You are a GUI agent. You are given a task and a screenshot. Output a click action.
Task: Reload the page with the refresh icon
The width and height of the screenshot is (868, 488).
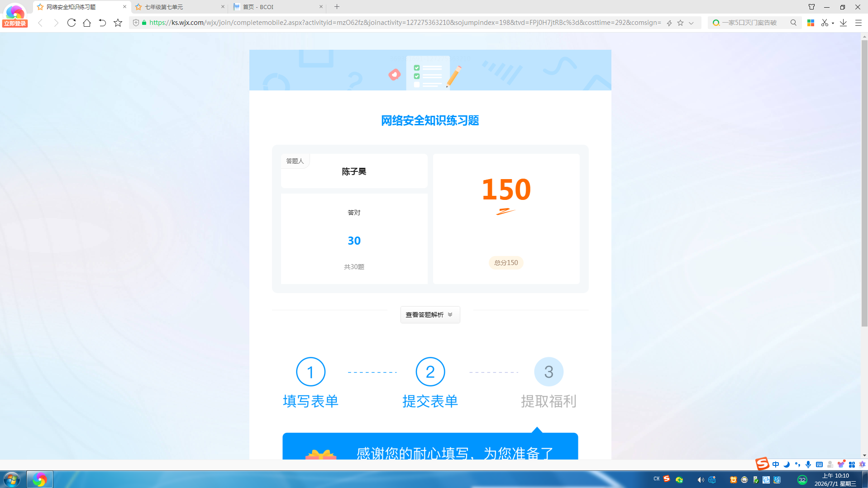(x=72, y=23)
